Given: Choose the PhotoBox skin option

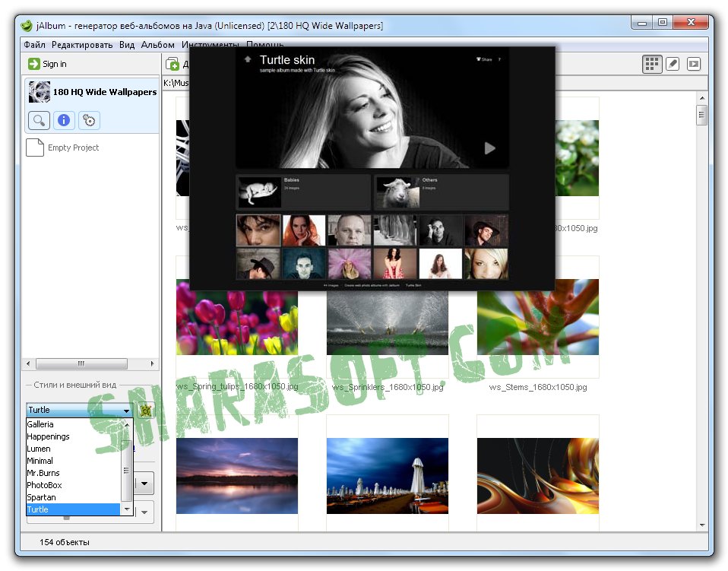Looking at the screenshot, I should [74, 484].
